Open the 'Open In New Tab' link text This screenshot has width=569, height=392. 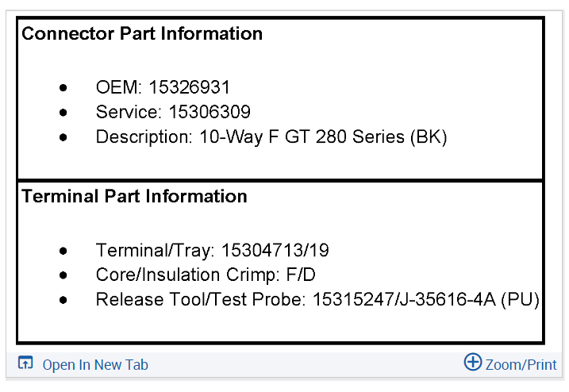pyautogui.click(x=95, y=365)
